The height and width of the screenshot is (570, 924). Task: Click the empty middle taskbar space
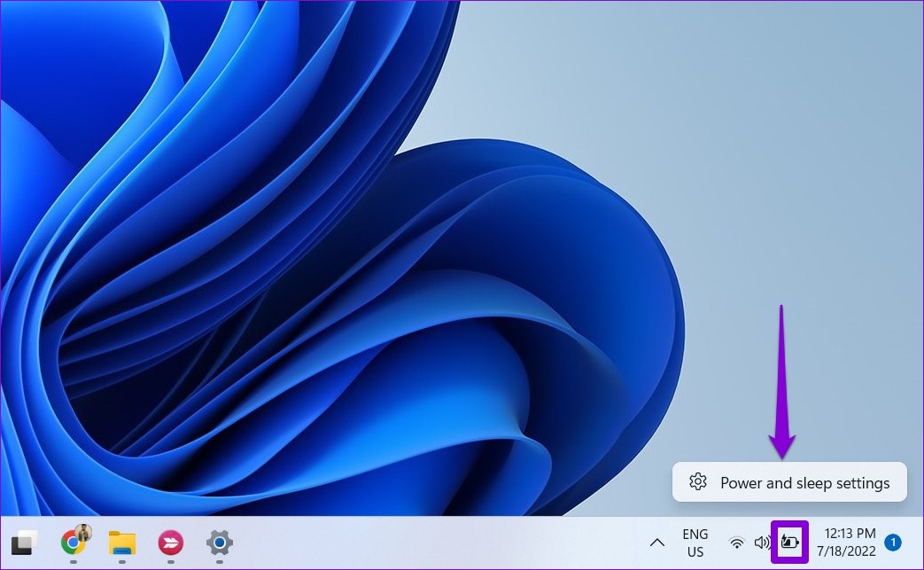[x=443, y=543]
